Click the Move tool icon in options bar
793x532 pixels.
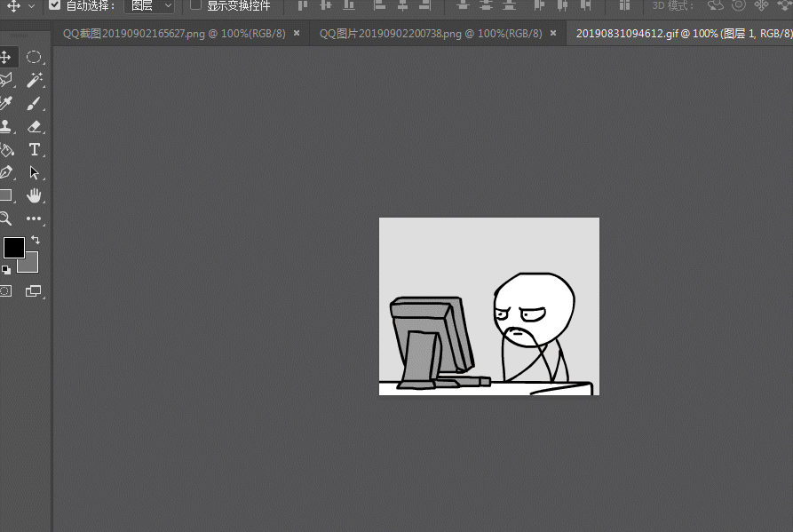[x=13, y=5]
